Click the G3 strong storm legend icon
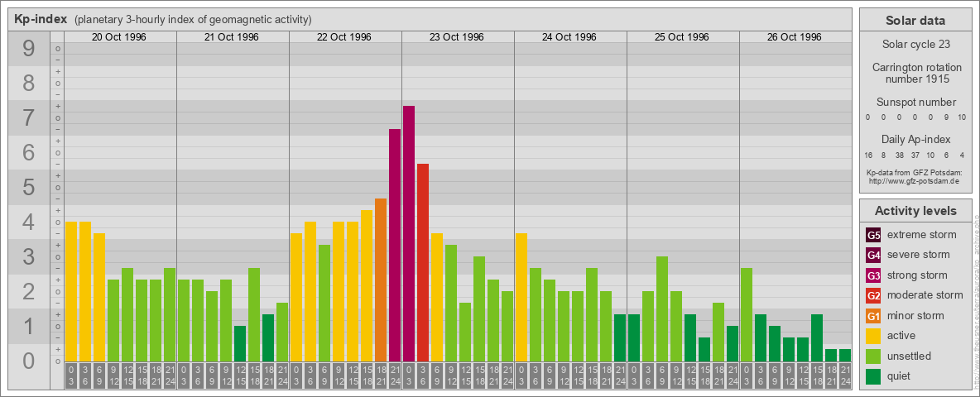The height and width of the screenshot is (397, 980). pos(874,275)
